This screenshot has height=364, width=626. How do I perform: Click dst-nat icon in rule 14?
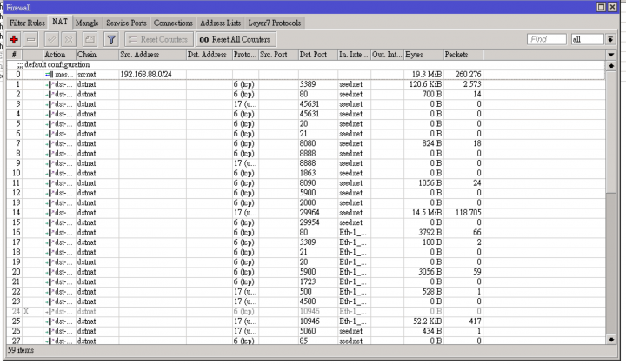point(50,213)
